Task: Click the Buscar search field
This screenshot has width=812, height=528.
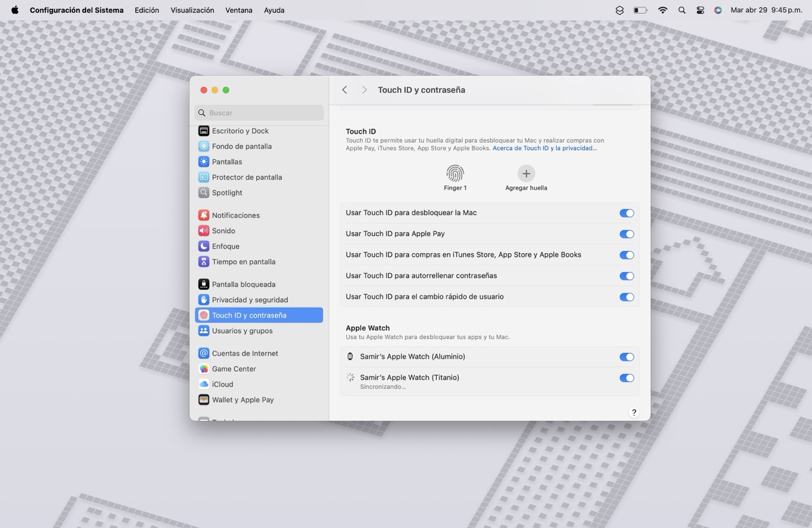Action: click(x=259, y=112)
